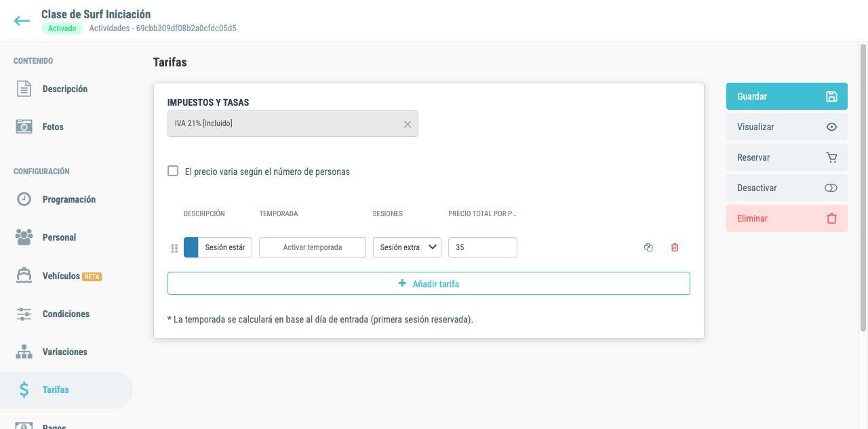The image size is (868, 429).
Task: Click the Tarifas page heading
Action: (x=170, y=62)
